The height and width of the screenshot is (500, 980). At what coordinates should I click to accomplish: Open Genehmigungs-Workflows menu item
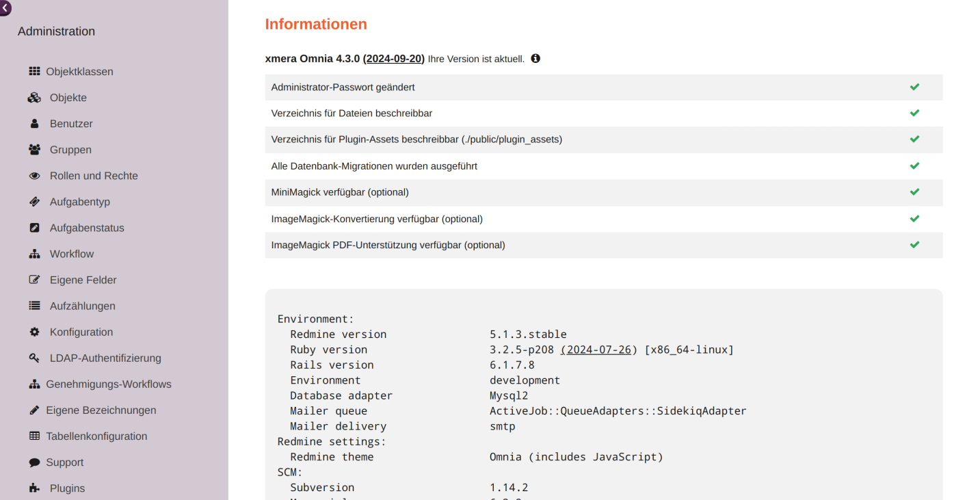tap(108, 384)
